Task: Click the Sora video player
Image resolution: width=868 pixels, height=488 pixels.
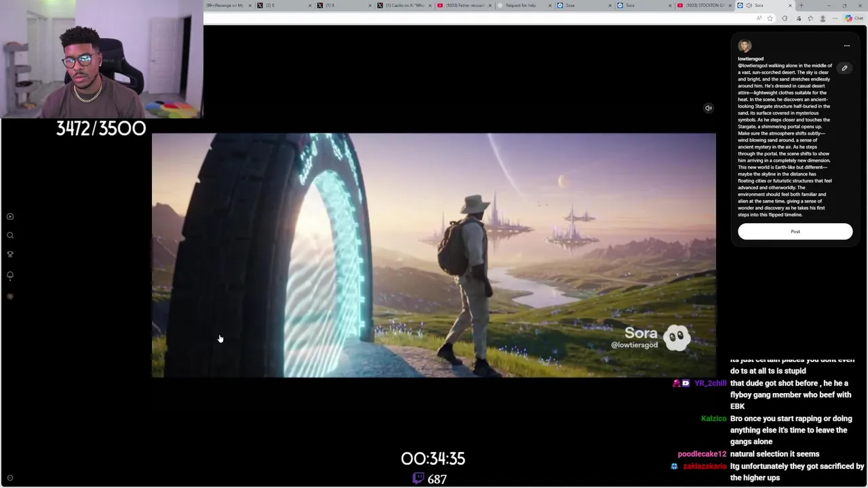Action: tap(433, 255)
